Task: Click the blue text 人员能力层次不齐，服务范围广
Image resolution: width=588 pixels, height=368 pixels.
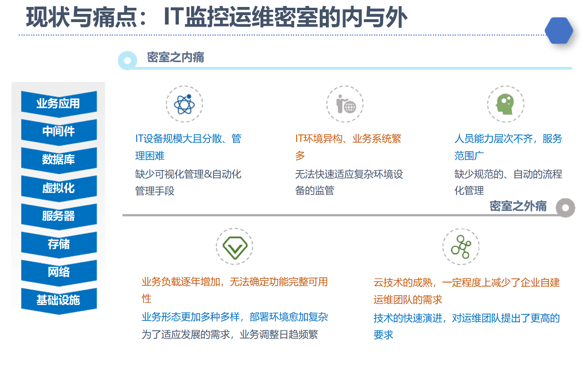Action: [508, 147]
